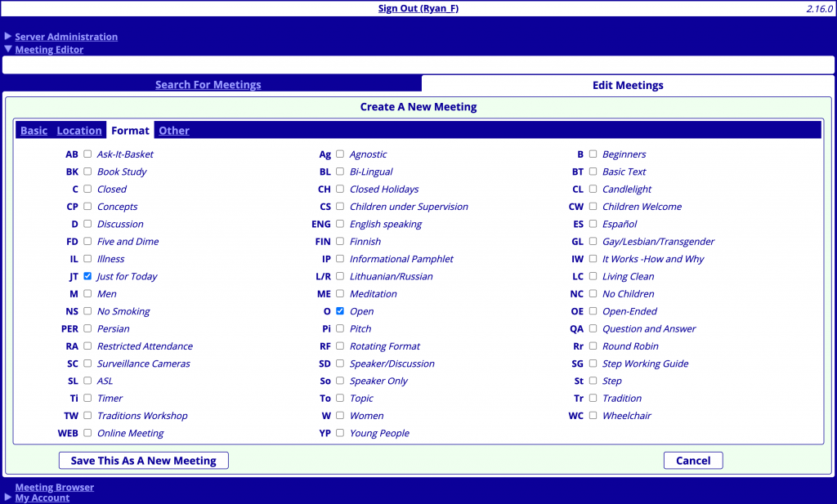Viewport: 837px width, 504px height.
Task: Check the Timer checkbox
Action: (x=87, y=398)
